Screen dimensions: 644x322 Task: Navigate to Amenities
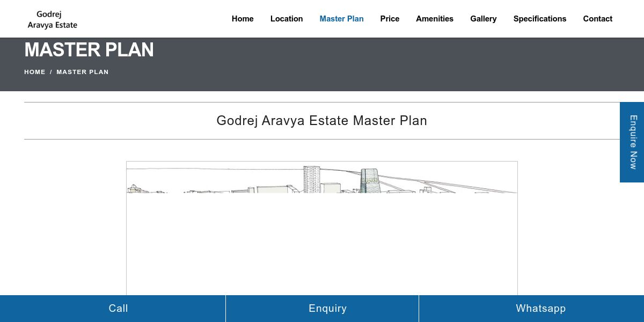coord(435,19)
